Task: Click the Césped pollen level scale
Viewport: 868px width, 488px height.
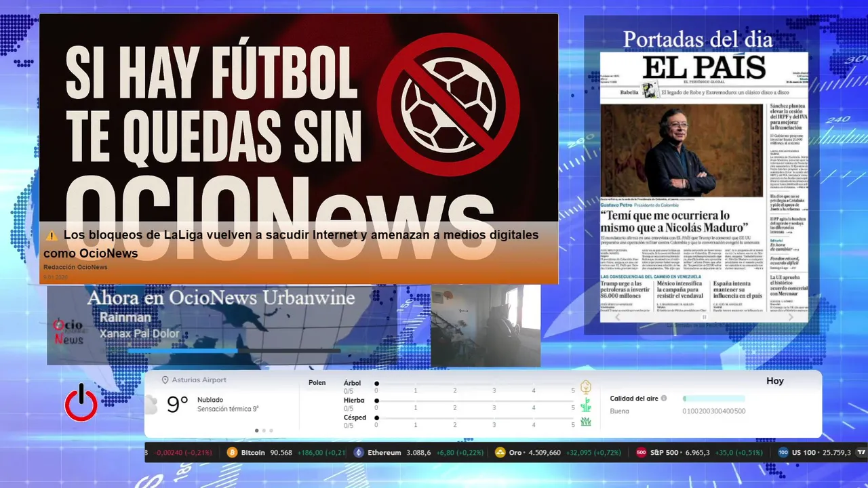Action: tap(475, 422)
